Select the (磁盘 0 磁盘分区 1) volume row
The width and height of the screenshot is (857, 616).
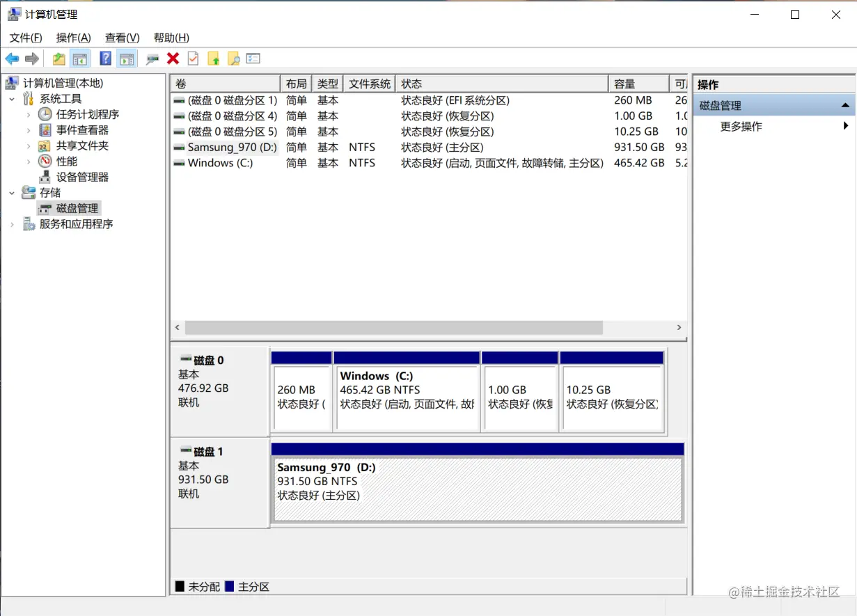click(x=430, y=100)
